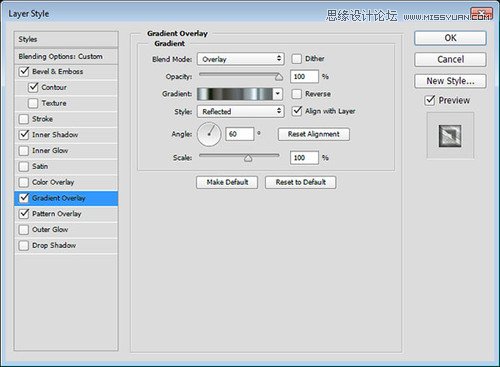500x367 pixels.
Task: Enable the Satin effect checkbox
Action: pyautogui.click(x=24, y=166)
